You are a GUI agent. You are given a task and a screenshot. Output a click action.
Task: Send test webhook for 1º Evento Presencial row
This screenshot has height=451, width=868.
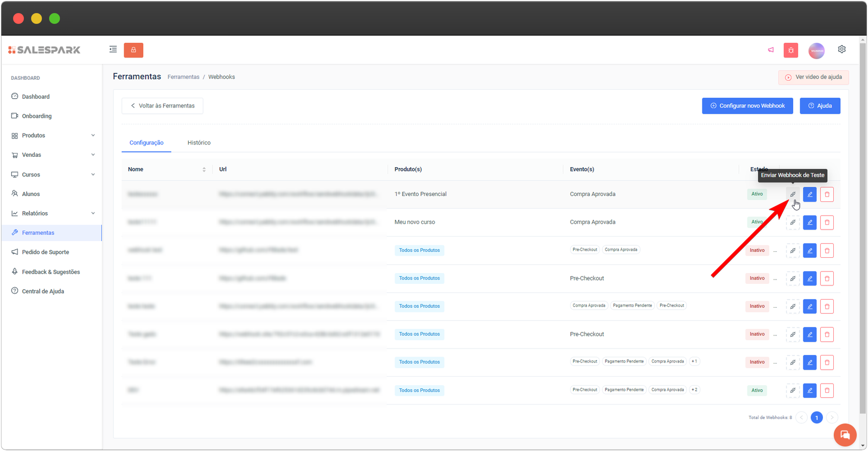point(793,194)
